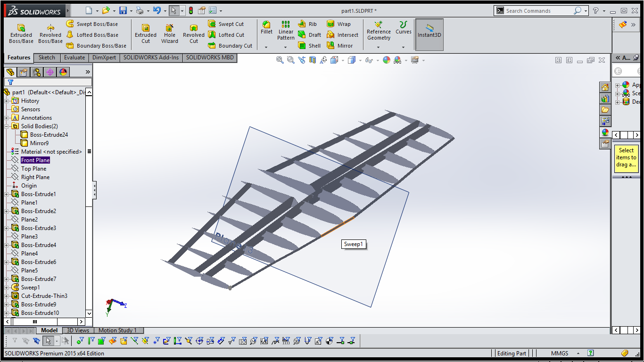Image resolution: width=644 pixels, height=362 pixels.
Task: Expand the Annotations node
Action: (x=7, y=118)
